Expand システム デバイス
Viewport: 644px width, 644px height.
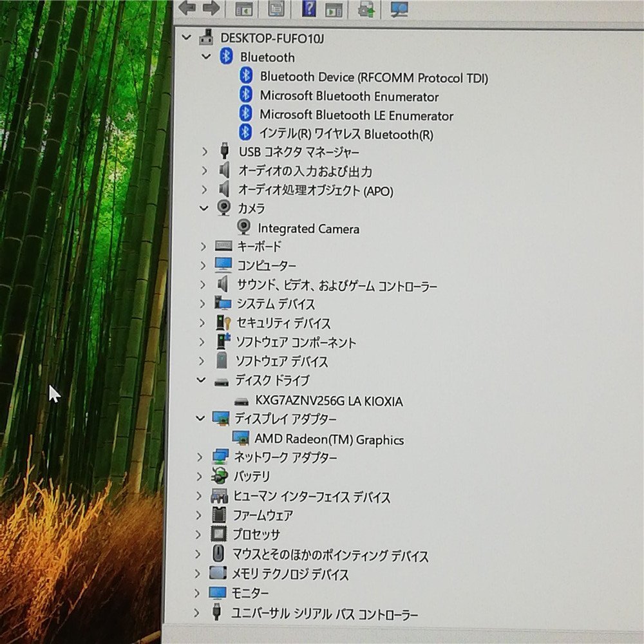click(x=202, y=303)
